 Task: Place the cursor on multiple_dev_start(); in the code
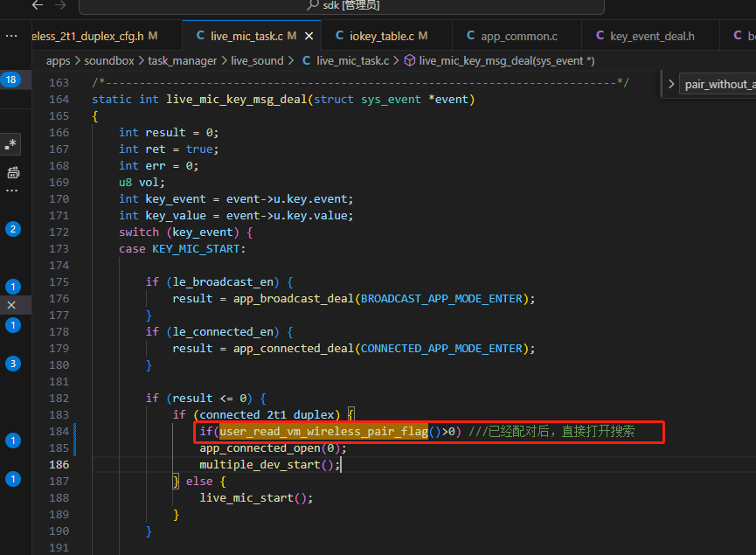[270, 465]
